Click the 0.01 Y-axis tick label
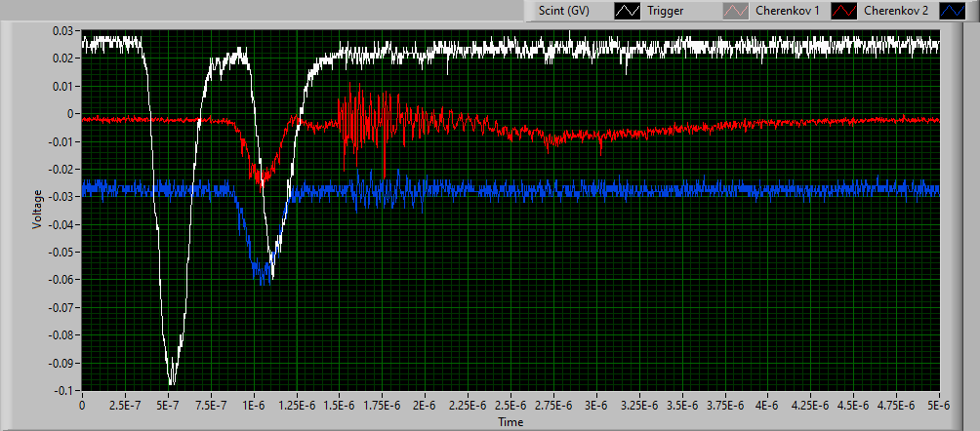Image resolution: width=980 pixels, height=431 pixels. click(x=64, y=86)
